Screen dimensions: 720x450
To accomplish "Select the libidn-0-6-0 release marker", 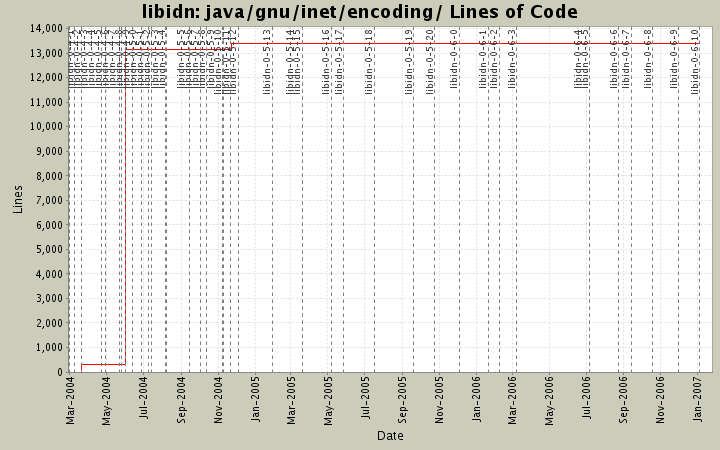I will [455, 62].
